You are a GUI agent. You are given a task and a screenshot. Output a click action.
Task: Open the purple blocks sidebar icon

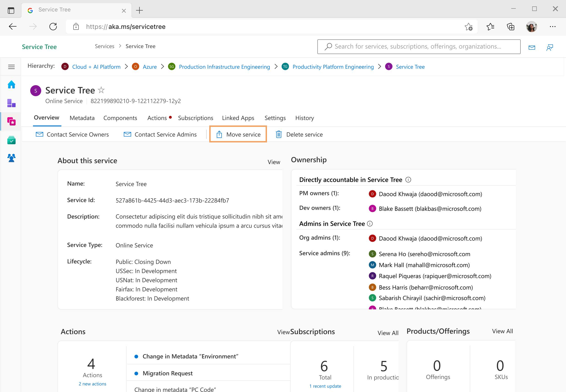[x=11, y=103]
